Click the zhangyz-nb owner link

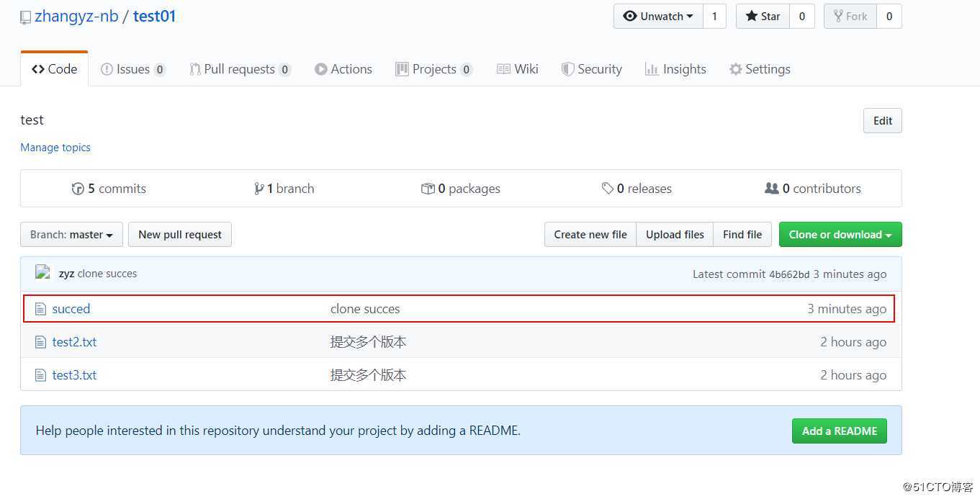76,17
